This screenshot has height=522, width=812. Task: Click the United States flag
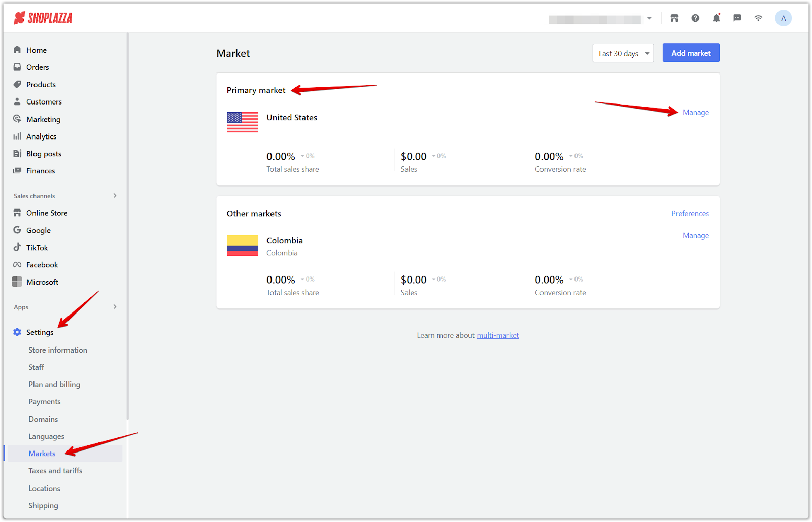click(x=243, y=122)
